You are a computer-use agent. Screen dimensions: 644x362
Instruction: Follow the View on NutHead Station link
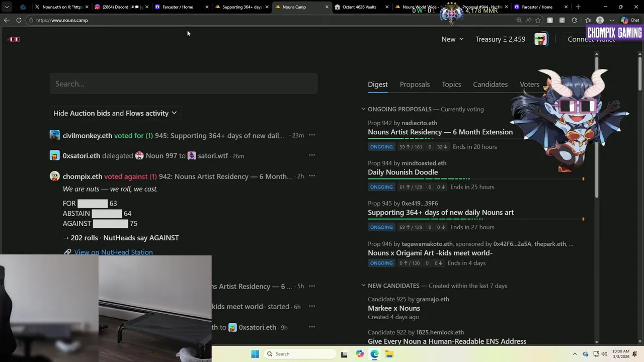coord(113,252)
